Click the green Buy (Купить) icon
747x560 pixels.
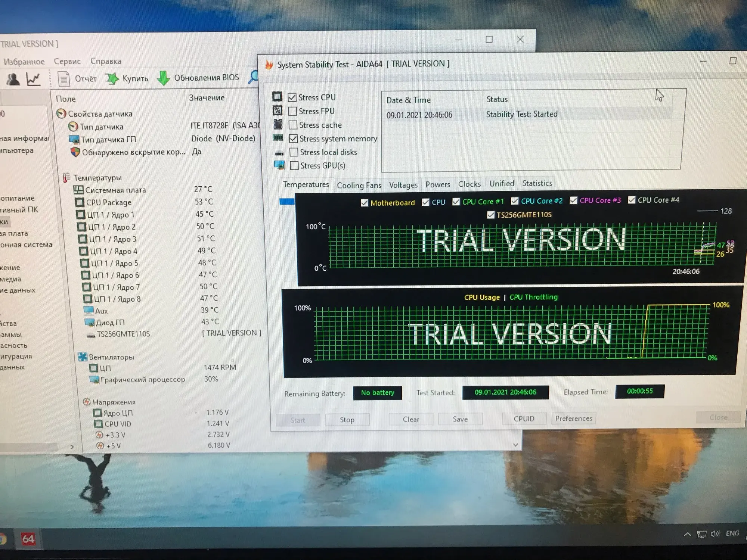[112, 78]
